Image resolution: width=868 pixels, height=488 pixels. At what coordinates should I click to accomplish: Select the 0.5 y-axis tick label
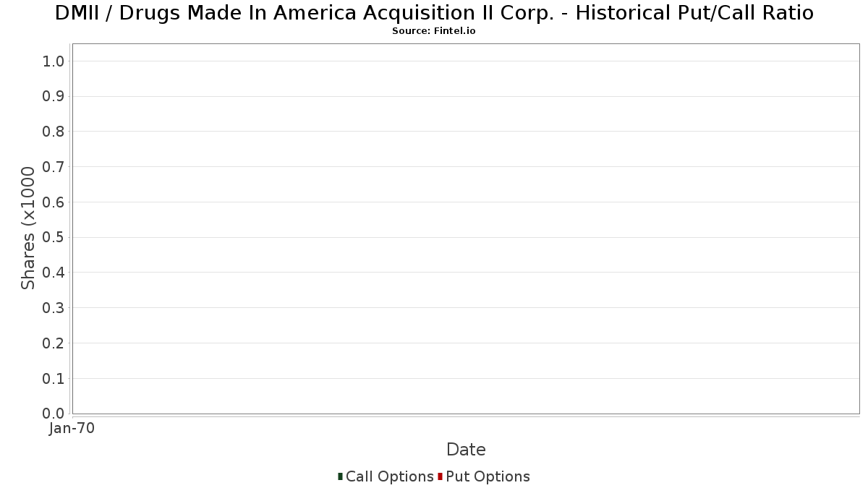pyautogui.click(x=54, y=237)
